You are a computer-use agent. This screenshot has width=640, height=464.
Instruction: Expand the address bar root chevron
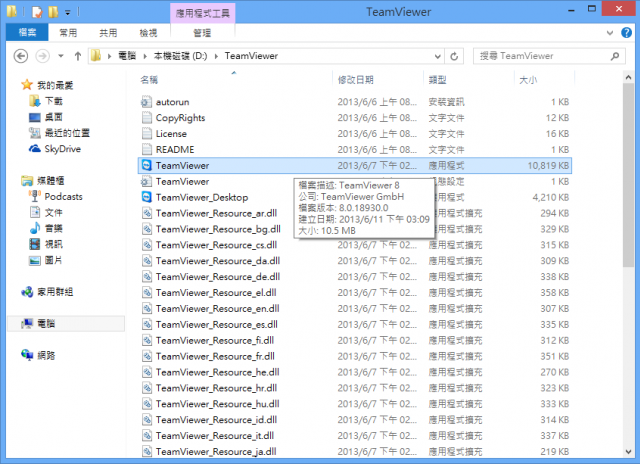109,56
